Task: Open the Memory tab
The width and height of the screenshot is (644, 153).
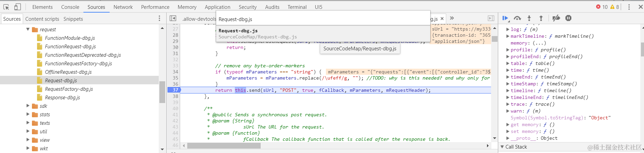Action: [187, 7]
